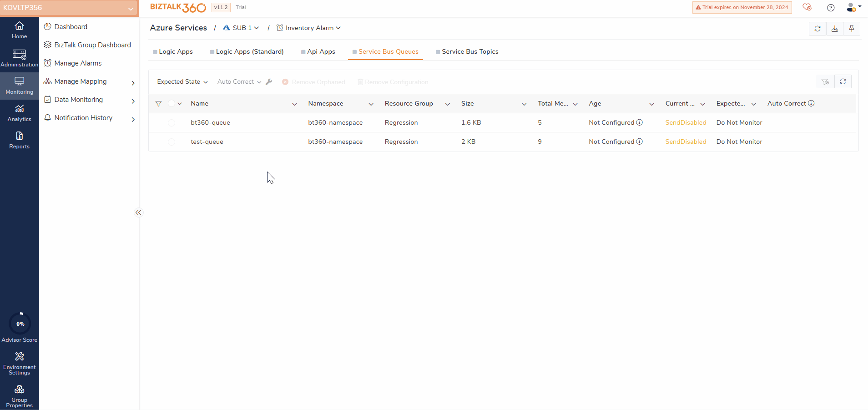Switch to the Logic Apps tab
Image resolution: width=868 pixels, height=410 pixels.
175,52
